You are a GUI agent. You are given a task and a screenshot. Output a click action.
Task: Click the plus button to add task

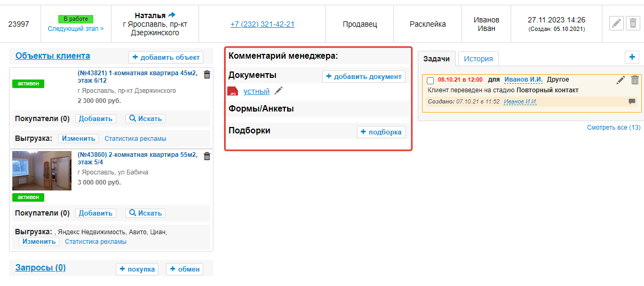[x=632, y=57]
